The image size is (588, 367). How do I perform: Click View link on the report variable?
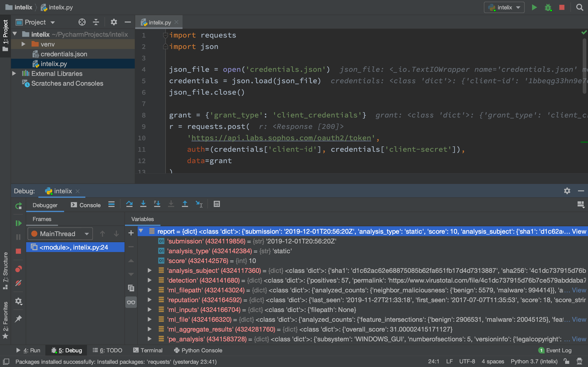pyautogui.click(x=579, y=231)
